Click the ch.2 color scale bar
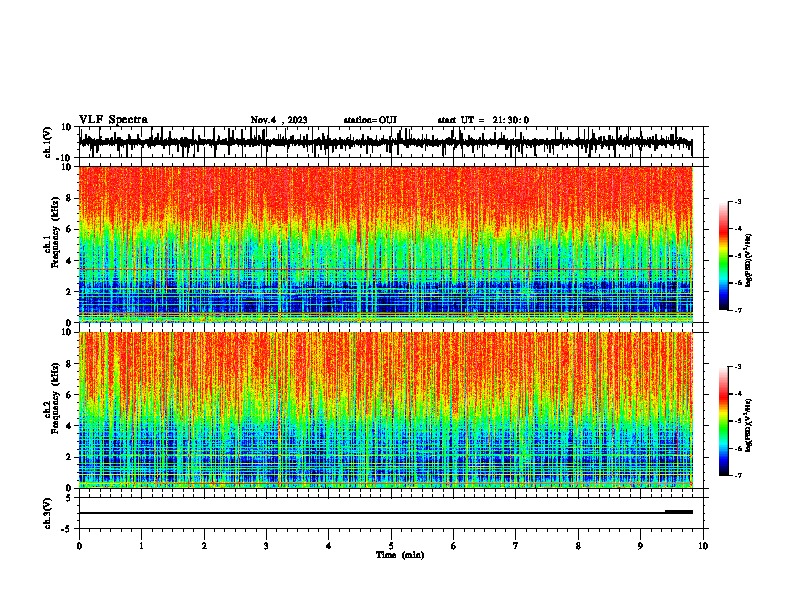Viewport: 792px width, 612px height. pyautogui.click(x=724, y=421)
